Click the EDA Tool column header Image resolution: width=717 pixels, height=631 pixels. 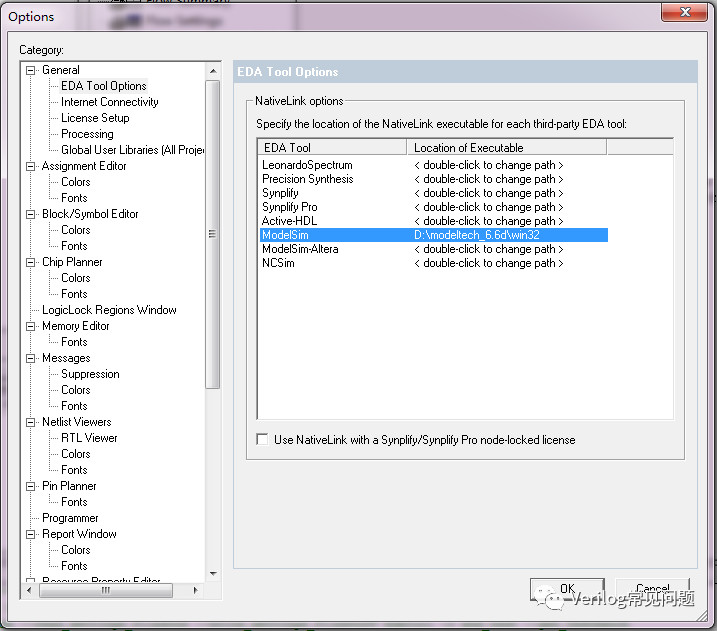(332, 148)
